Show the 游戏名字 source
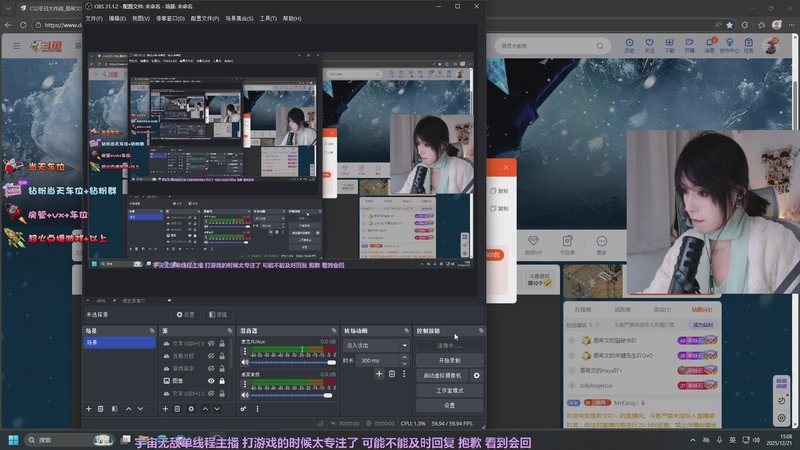This screenshot has height=450, width=800. [211, 368]
